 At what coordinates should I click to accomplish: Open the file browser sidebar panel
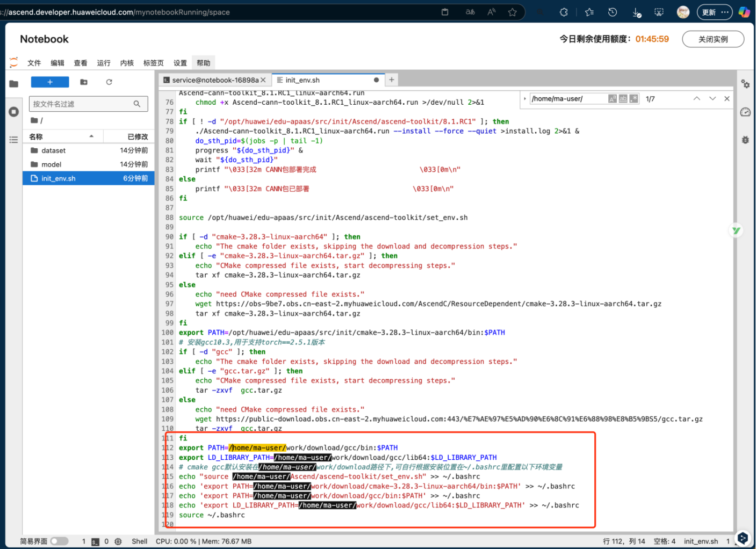(x=14, y=83)
